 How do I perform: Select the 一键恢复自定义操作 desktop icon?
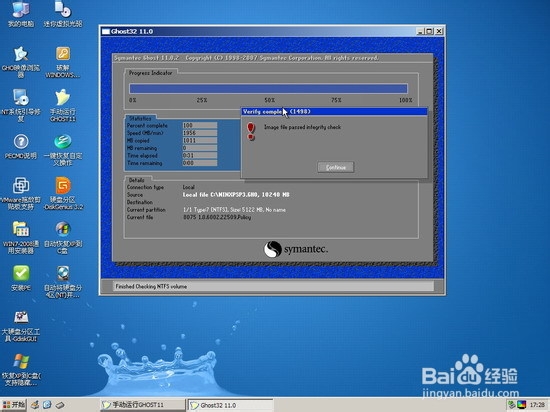pos(63,149)
